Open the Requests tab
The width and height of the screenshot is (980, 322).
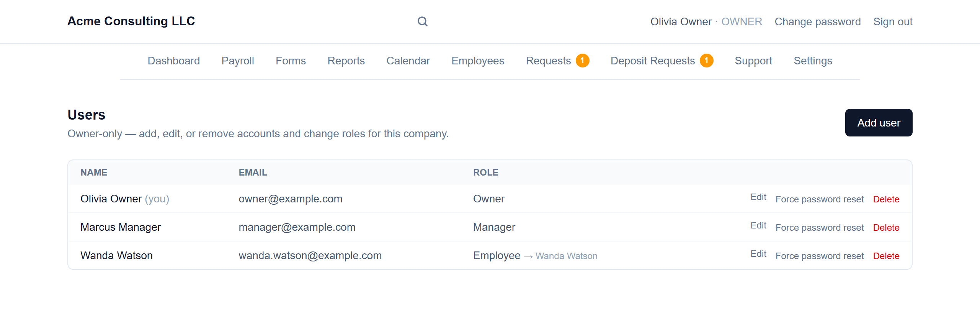coord(557,61)
